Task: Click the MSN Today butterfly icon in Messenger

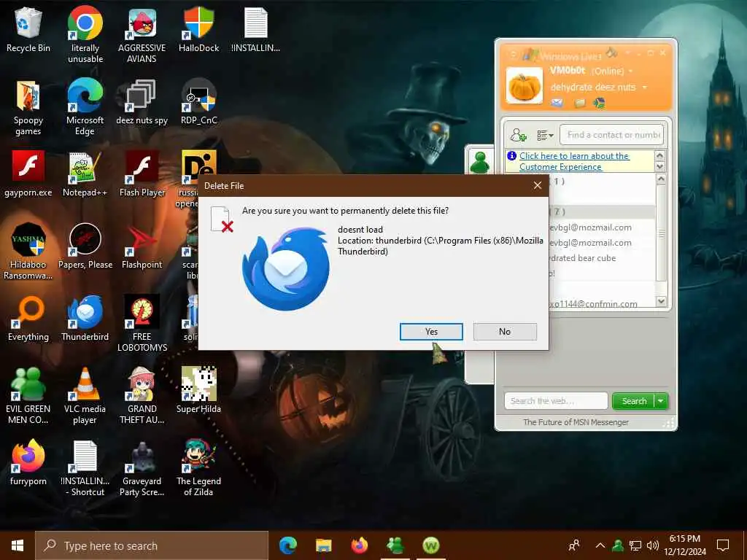Action: point(600,103)
